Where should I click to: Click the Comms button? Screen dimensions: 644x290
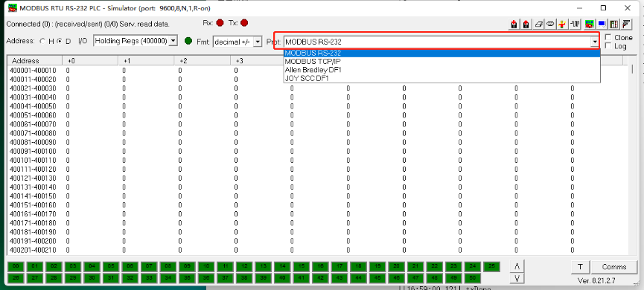pos(614,267)
